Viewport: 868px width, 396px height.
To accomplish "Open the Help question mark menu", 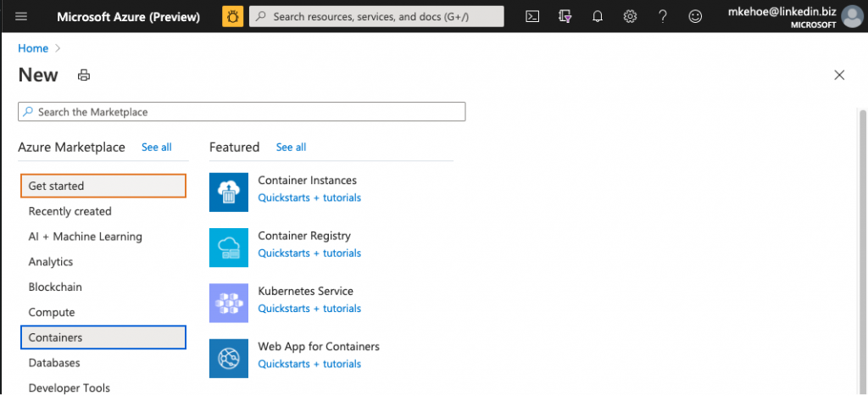I will [x=663, y=16].
